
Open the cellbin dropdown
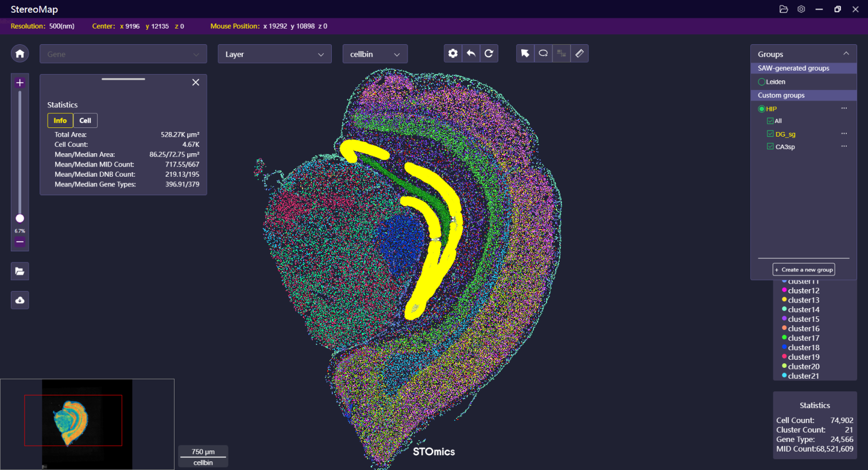(x=375, y=54)
